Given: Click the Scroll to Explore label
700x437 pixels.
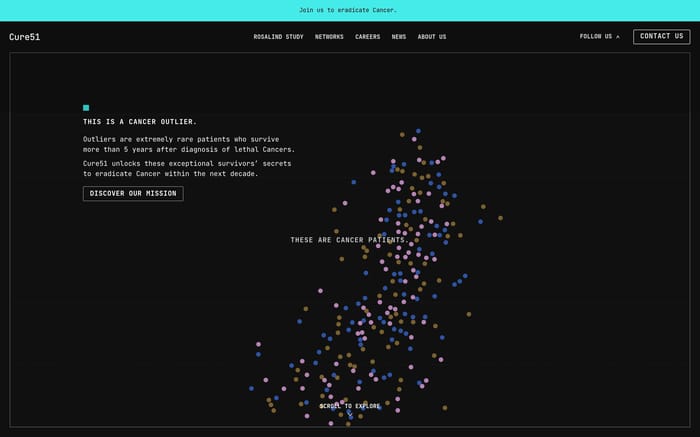Looking at the screenshot, I should pos(350,406).
